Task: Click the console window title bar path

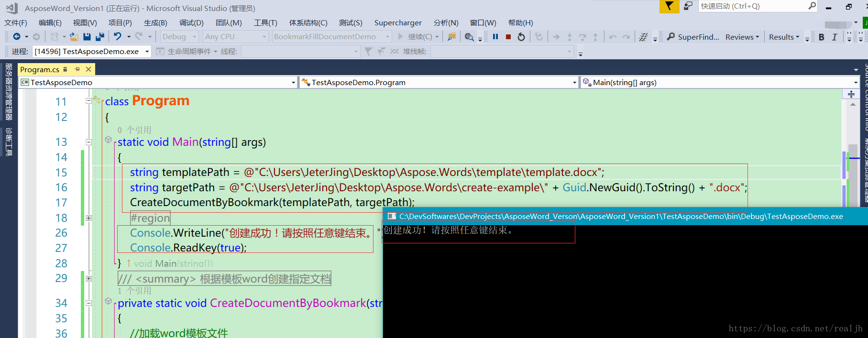Action: [621, 217]
